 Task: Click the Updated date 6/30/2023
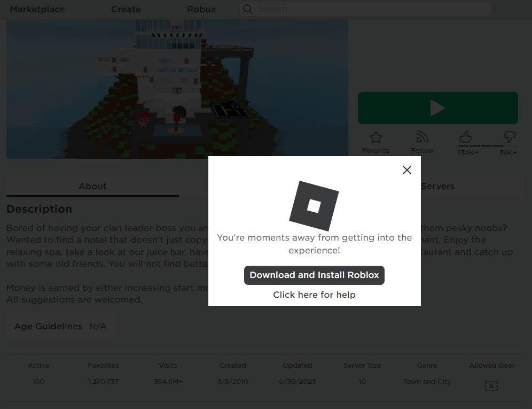298,382
